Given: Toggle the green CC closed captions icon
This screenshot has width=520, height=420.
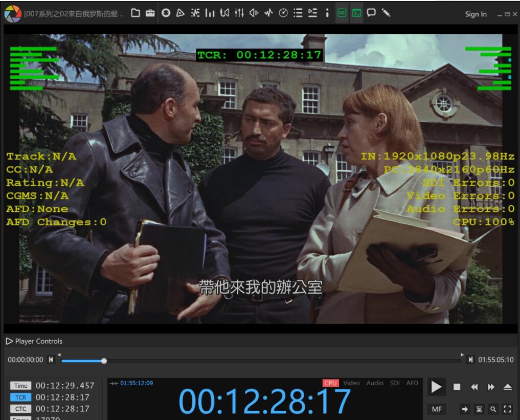Looking at the screenshot, I should click(x=342, y=13).
